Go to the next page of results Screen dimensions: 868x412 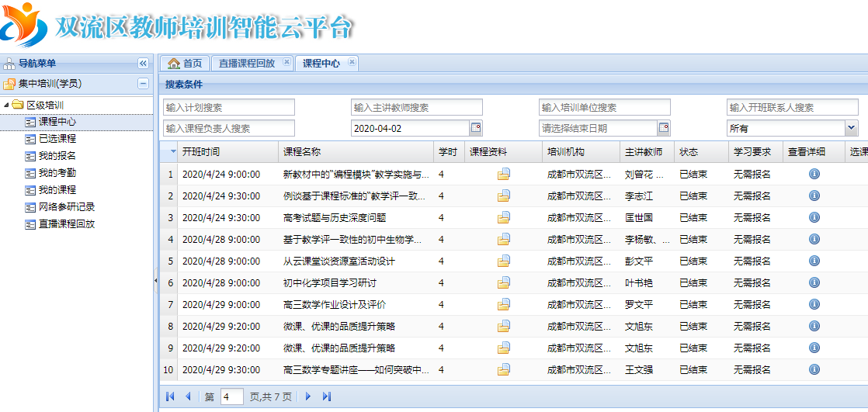point(308,396)
